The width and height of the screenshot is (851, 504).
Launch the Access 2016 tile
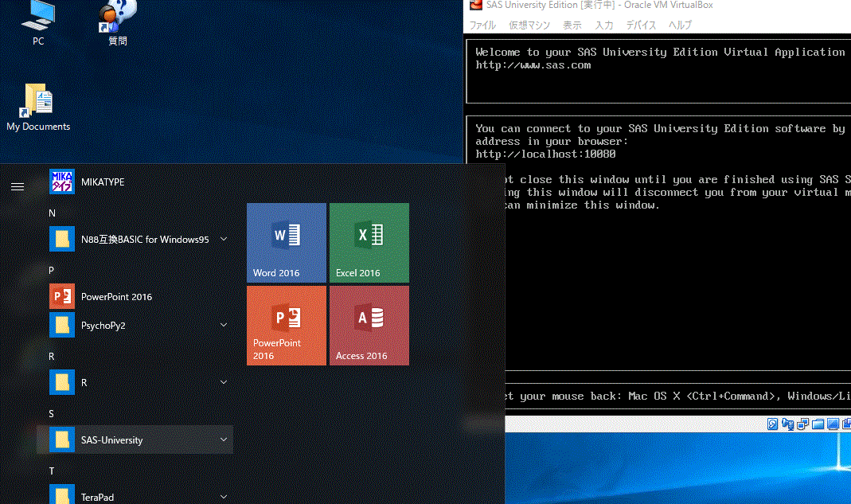pos(369,326)
